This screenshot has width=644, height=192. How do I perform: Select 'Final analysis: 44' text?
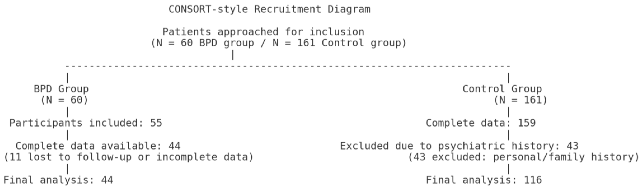tap(58, 180)
